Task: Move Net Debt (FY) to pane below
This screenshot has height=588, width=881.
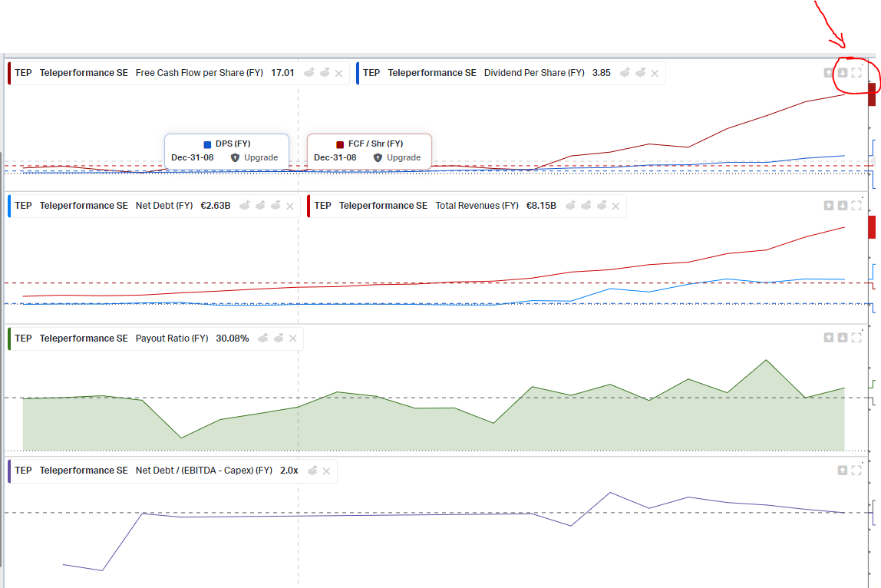Action: click(276, 205)
